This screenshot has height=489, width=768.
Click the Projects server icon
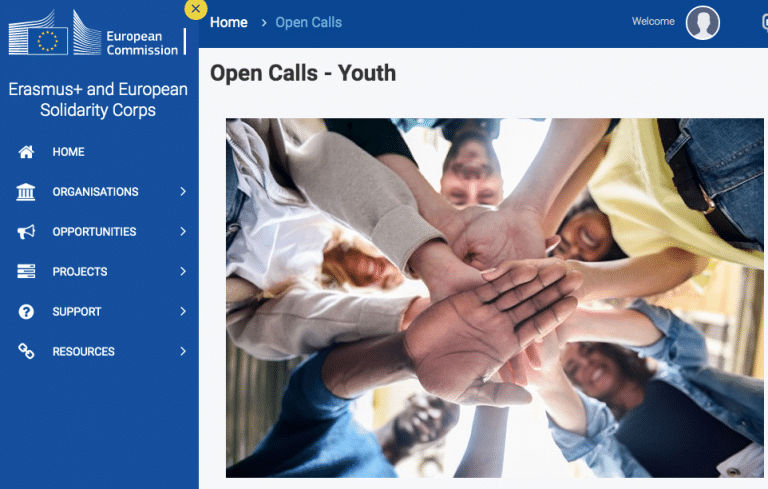coord(27,272)
